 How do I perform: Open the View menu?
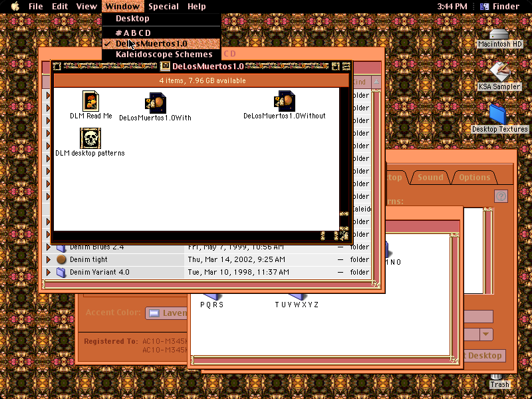[86, 7]
